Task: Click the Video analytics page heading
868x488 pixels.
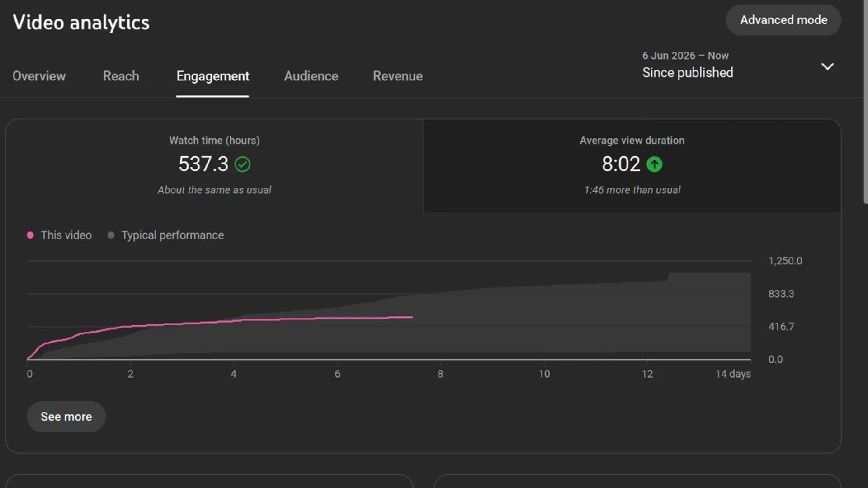Action: click(81, 23)
